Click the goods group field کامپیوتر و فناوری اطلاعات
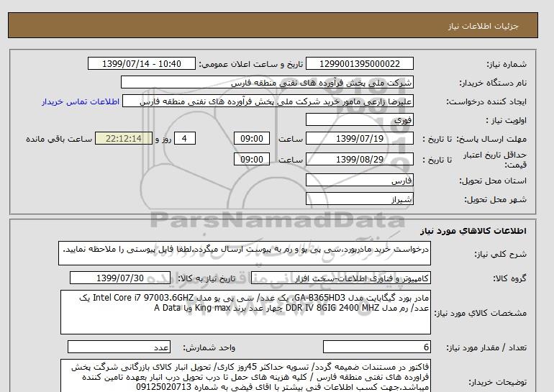 (340, 278)
